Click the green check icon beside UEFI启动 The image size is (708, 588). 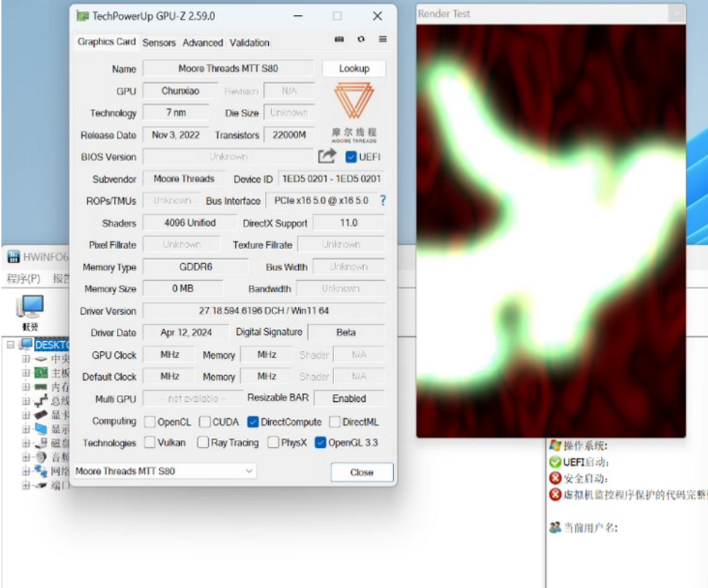tap(555, 462)
